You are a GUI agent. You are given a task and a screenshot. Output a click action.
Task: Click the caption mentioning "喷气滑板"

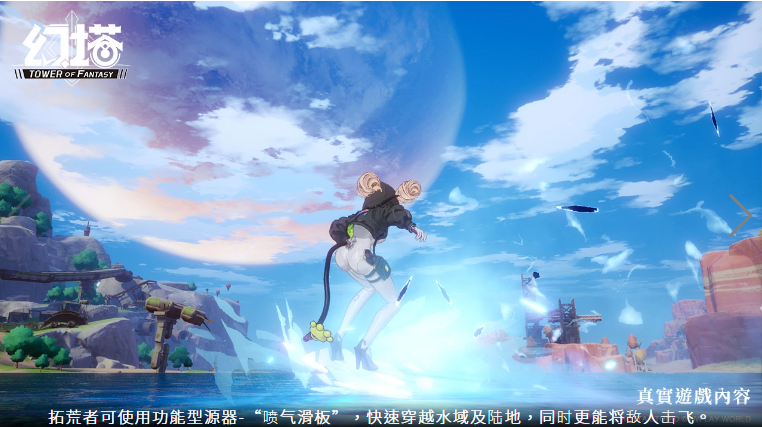point(381,417)
